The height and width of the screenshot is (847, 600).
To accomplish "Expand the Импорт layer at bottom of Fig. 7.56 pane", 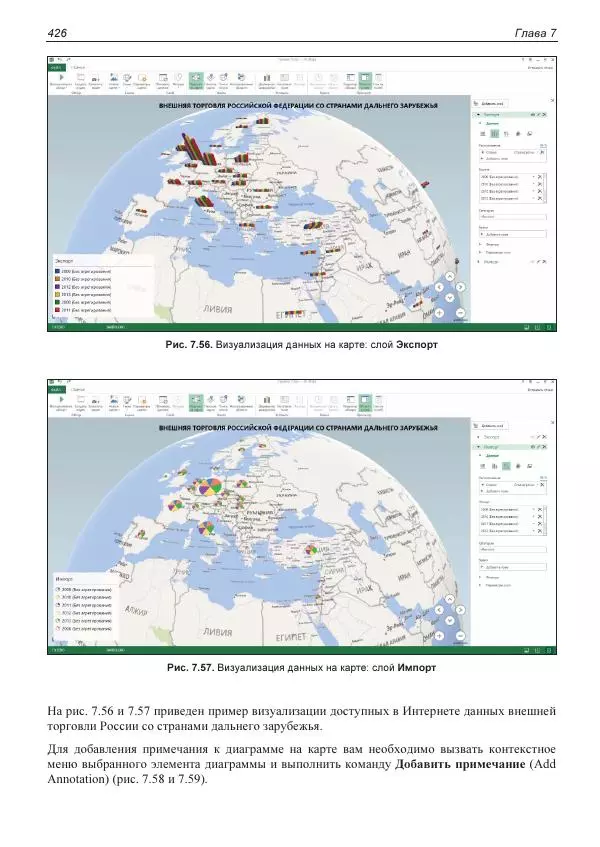I will (480, 262).
